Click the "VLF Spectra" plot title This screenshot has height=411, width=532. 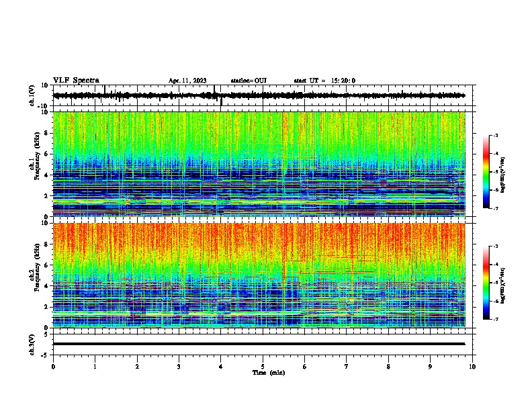click(76, 81)
